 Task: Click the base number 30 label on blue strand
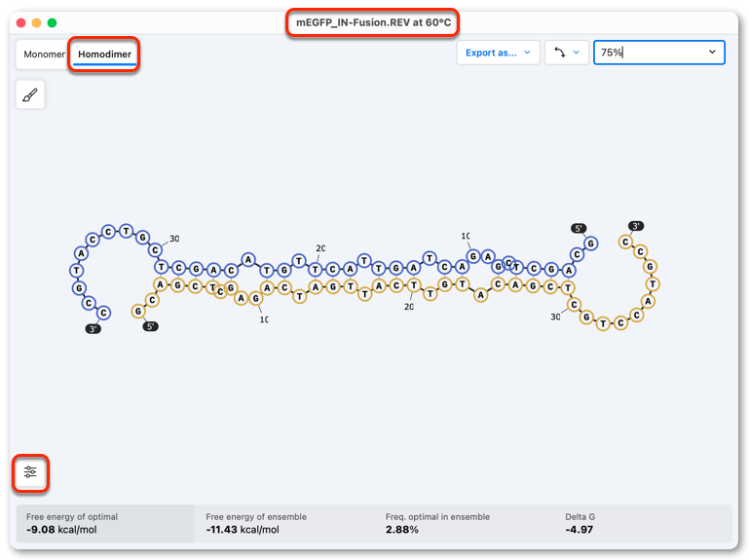tap(174, 239)
